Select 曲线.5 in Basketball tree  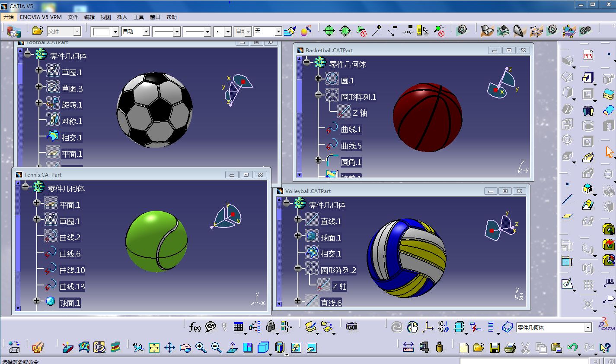(351, 146)
